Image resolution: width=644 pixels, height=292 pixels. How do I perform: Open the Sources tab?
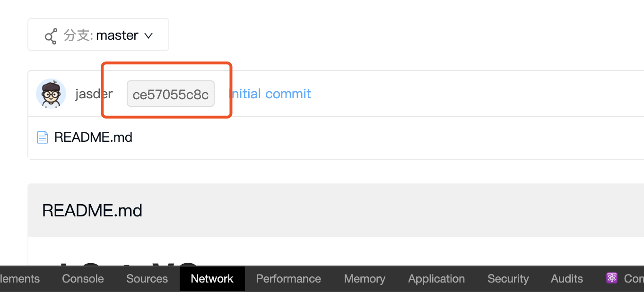coord(147,279)
